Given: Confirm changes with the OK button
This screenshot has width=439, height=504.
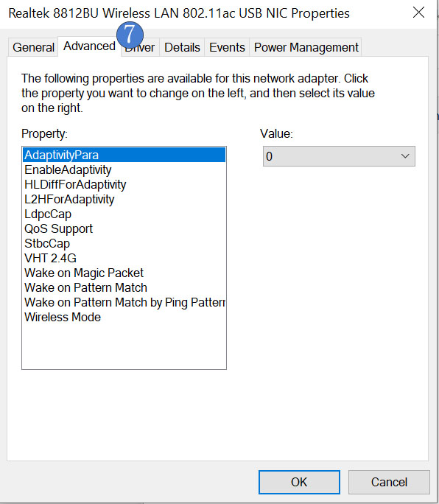Looking at the screenshot, I should pos(299,482).
